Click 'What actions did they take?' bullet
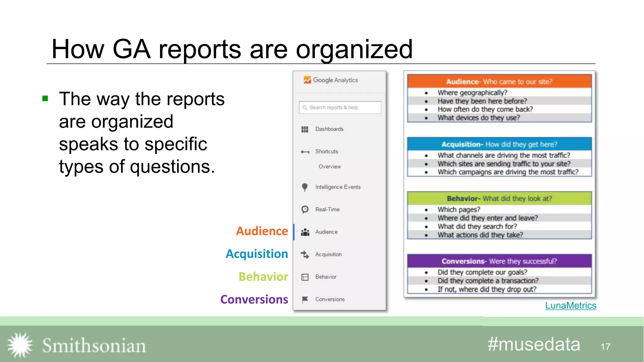 click(480, 235)
